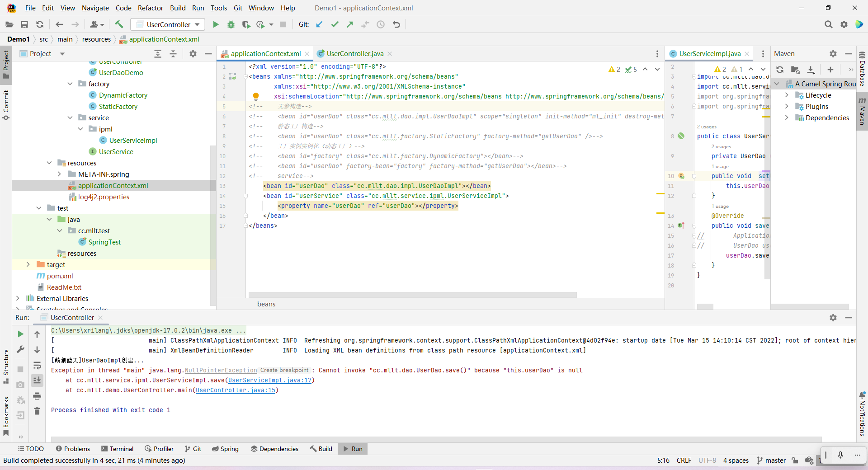Select pom.xml in the Project tree
868x470 pixels.
click(x=60, y=276)
